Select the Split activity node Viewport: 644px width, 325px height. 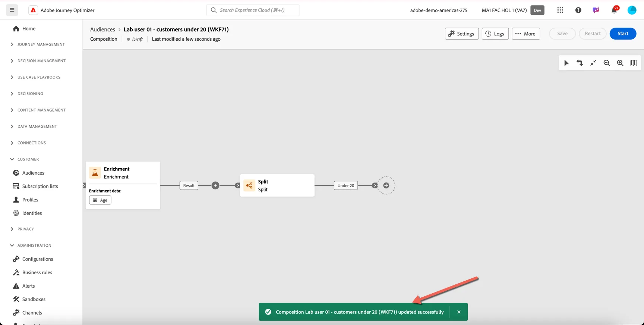[277, 185]
